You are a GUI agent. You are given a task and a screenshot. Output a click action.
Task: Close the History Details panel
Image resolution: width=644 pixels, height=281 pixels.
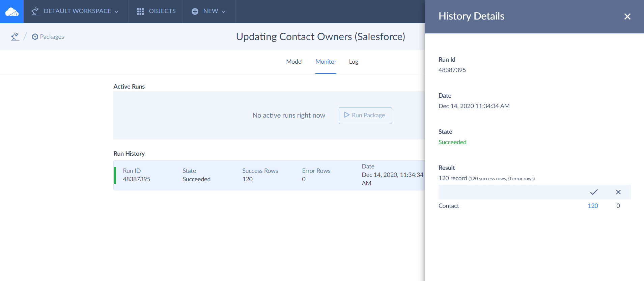point(627,17)
